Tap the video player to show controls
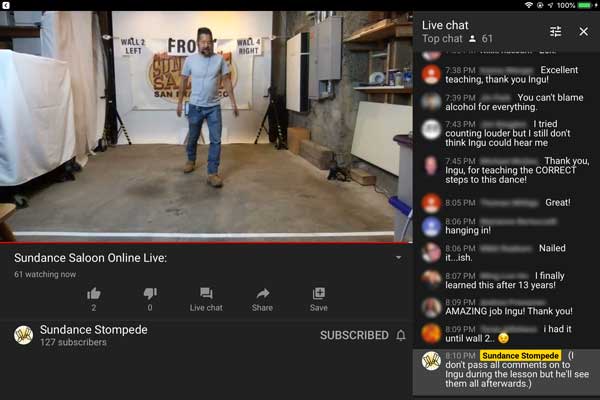The height and width of the screenshot is (400, 600). coord(206,126)
